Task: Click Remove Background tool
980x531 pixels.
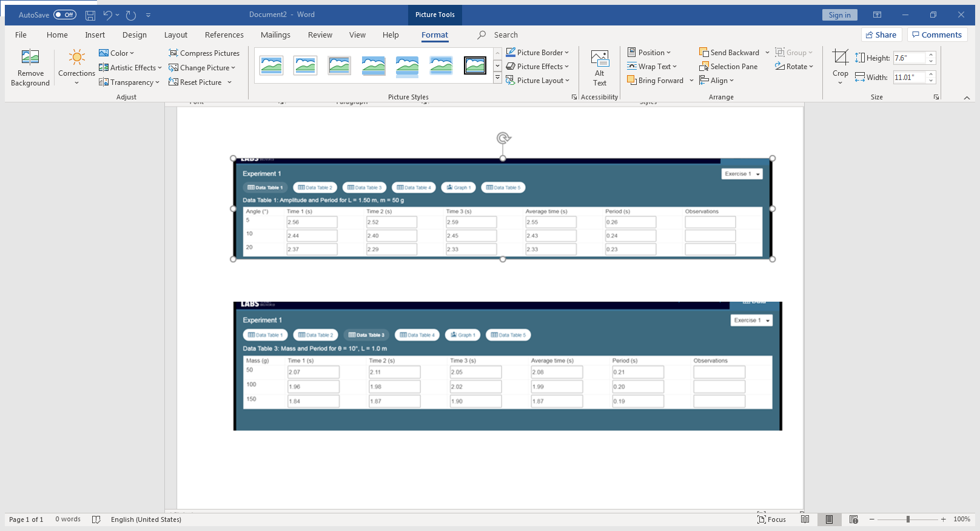Action: coord(30,68)
